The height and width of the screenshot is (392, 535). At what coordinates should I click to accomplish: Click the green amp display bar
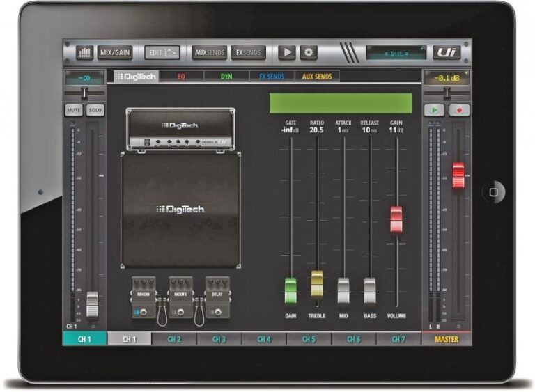[x=341, y=103]
